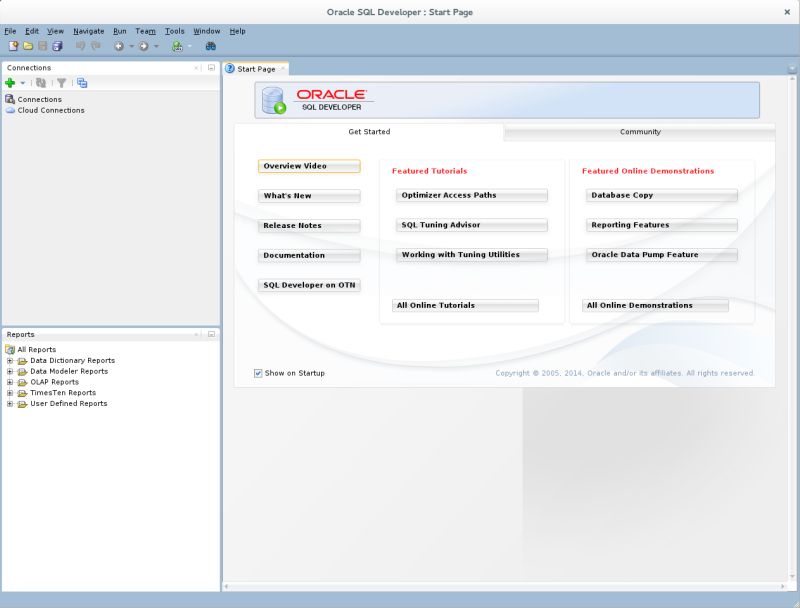This screenshot has height=608, width=800.
Task: Collapse the Reports panel using its minimize toggle
Action: [x=212, y=334]
